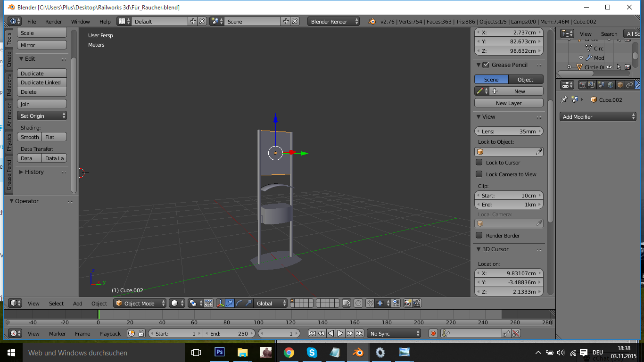
Task: Switch to the Physics sidebar tab
Action: point(8,142)
